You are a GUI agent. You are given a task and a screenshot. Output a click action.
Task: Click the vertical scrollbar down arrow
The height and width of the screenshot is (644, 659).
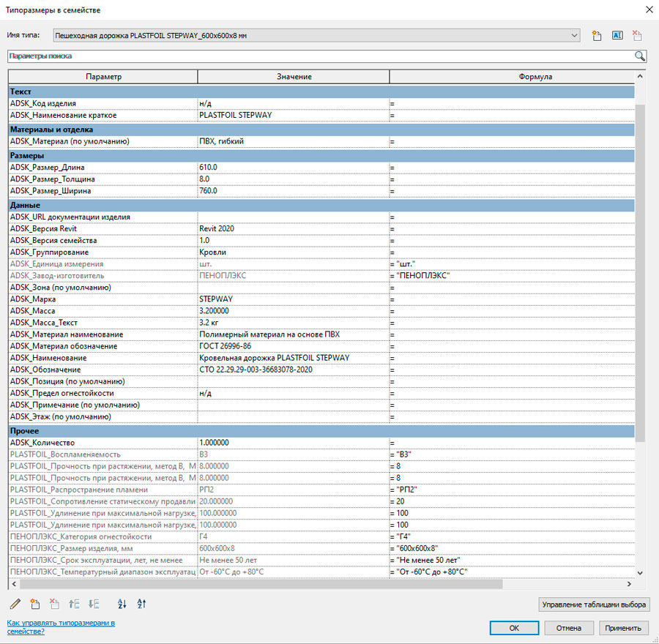[x=640, y=572]
